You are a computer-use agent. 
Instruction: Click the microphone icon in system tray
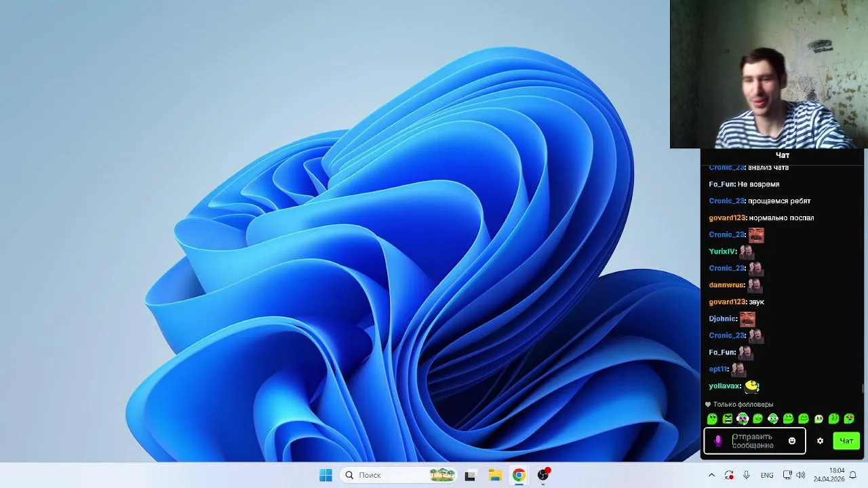[747, 475]
